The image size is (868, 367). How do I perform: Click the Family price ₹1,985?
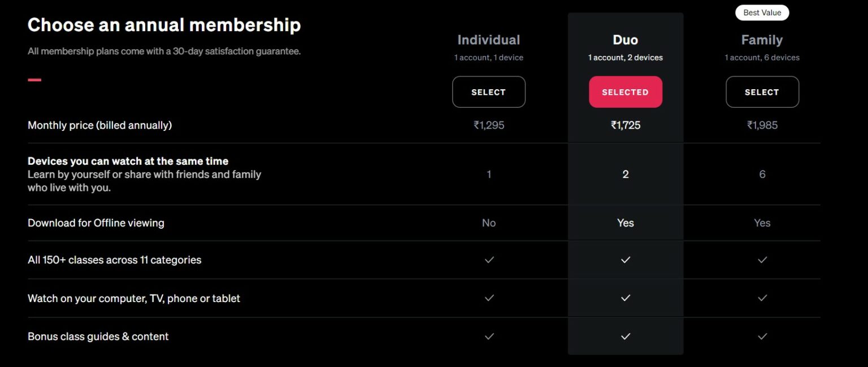762,125
